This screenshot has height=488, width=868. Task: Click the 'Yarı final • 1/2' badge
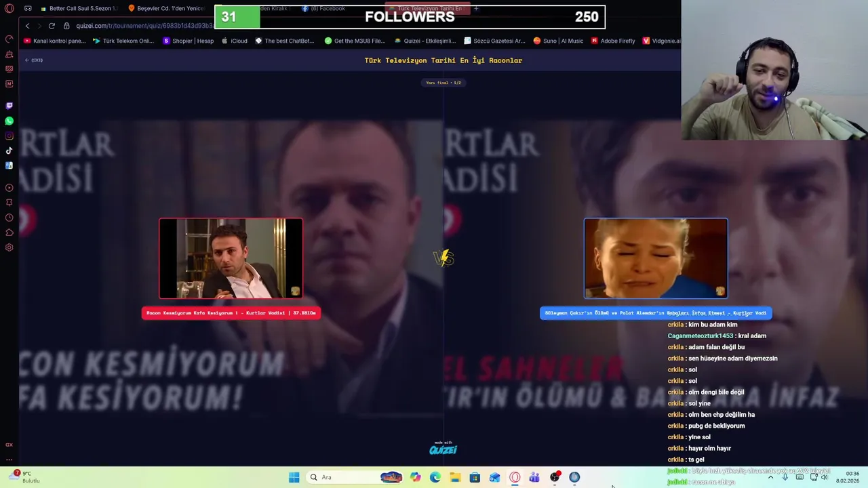[443, 83]
